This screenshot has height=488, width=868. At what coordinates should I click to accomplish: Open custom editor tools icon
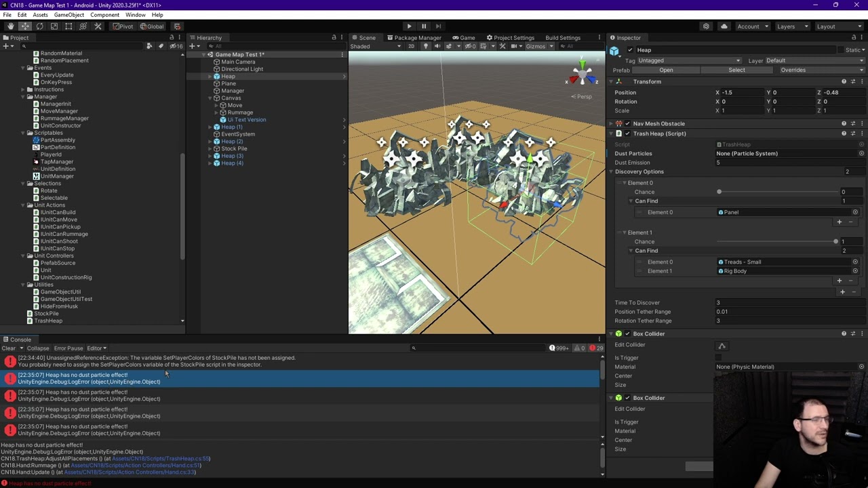(x=98, y=26)
